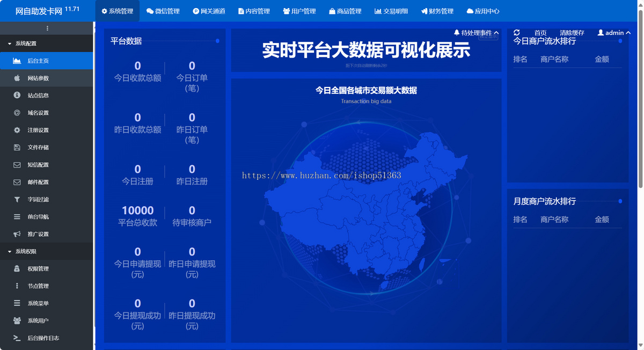Open 网站参数 settings in sidebar

[x=47, y=78]
